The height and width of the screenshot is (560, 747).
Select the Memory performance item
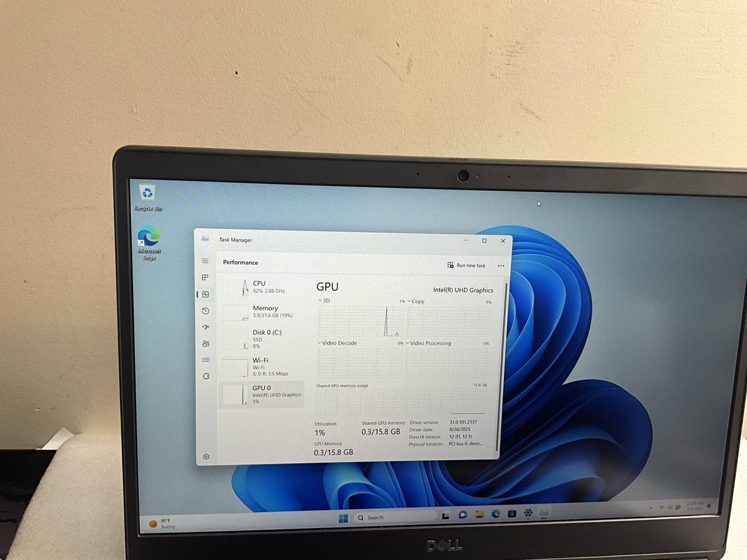pos(261,312)
